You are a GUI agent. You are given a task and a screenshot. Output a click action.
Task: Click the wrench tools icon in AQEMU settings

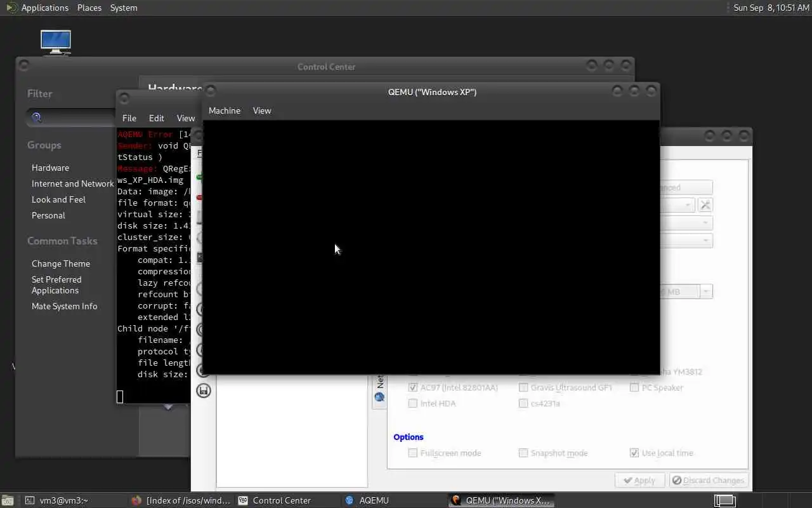click(x=705, y=205)
